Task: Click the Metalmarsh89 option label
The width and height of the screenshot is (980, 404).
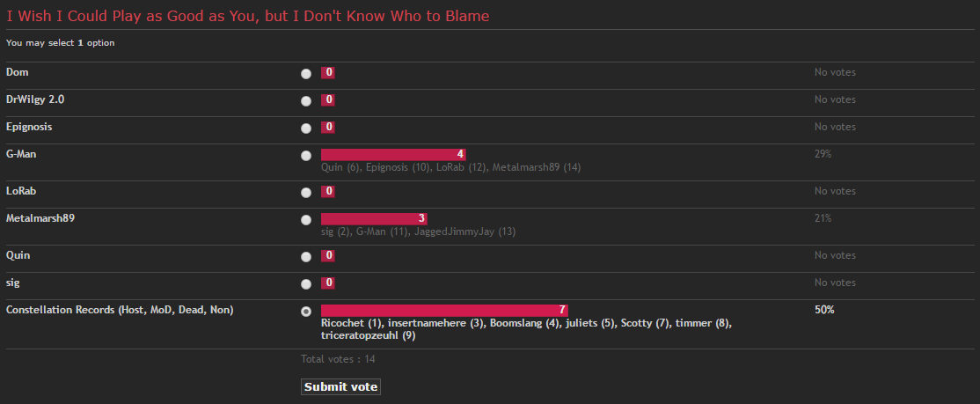Action: (40, 218)
